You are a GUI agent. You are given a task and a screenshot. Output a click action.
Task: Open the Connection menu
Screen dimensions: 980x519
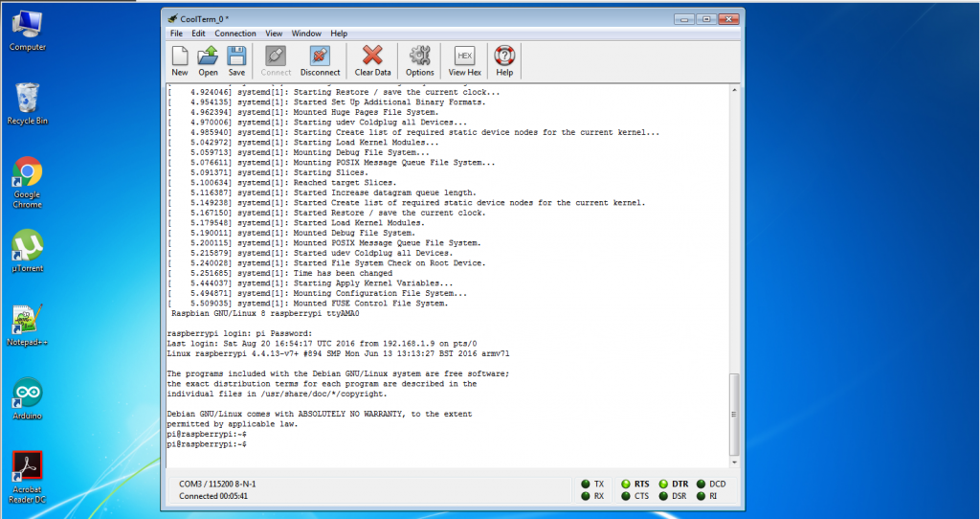point(234,34)
